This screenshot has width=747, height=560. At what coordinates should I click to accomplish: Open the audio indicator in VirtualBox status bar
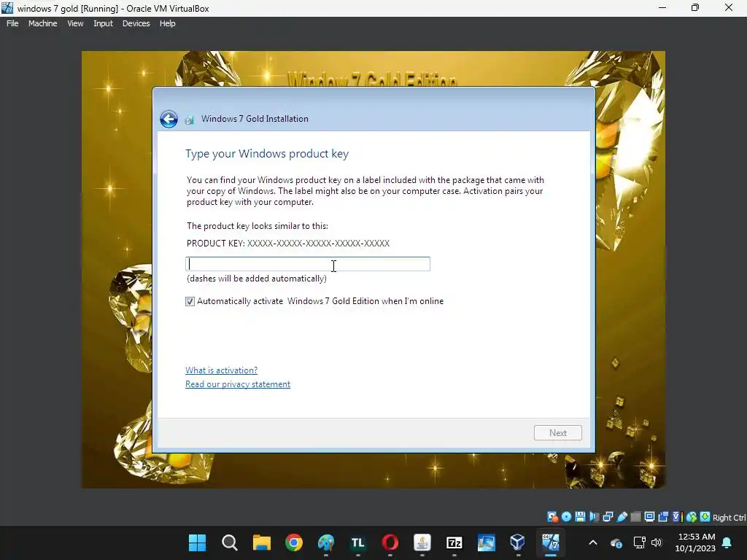pos(594,517)
